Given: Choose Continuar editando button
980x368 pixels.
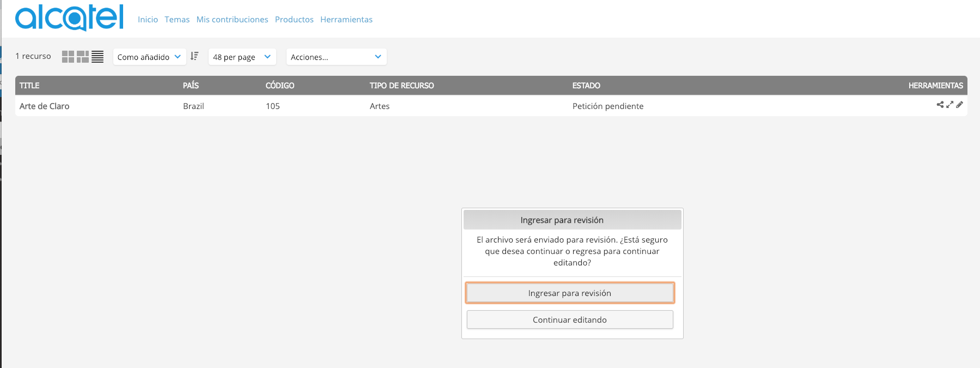Looking at the screenshot, I should [x=570, y=319].
